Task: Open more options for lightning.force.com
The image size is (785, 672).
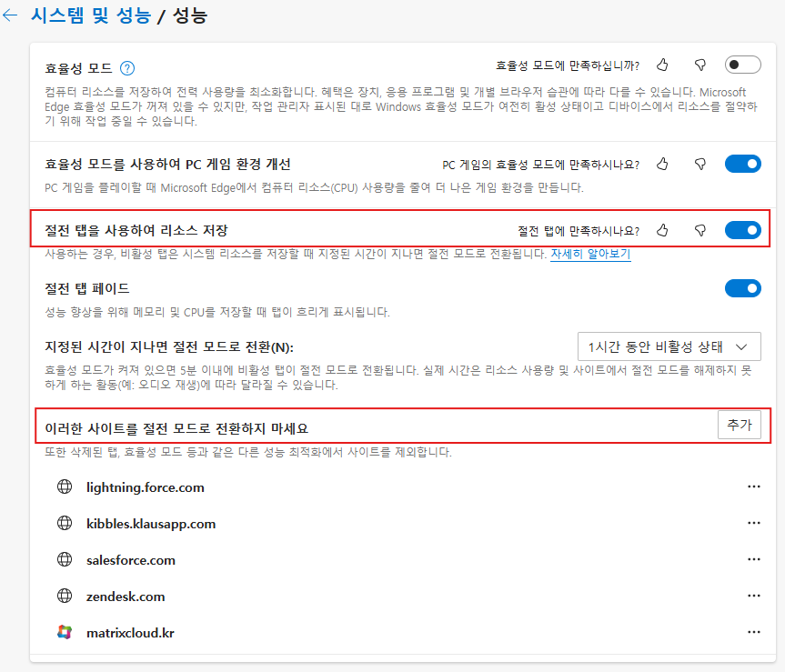Action: coord(753,486)
